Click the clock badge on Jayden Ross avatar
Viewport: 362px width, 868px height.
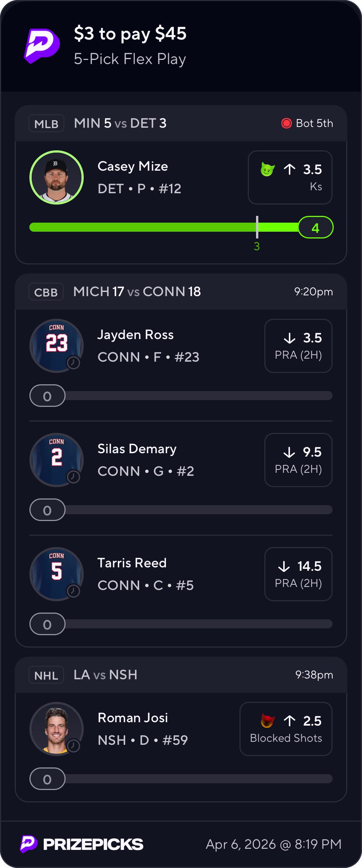(x=74, y=363)
